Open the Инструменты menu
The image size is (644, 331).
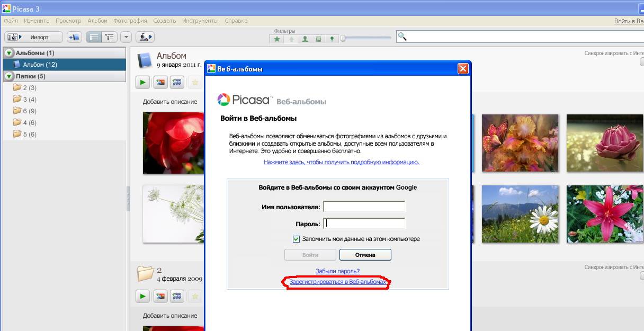tap(200, 21)
